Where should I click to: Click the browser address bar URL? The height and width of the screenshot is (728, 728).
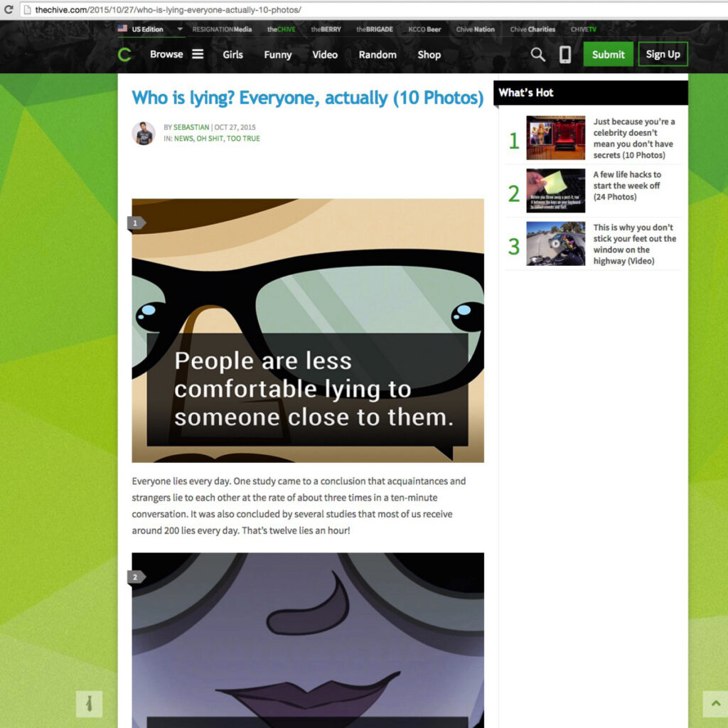point(168,10)
